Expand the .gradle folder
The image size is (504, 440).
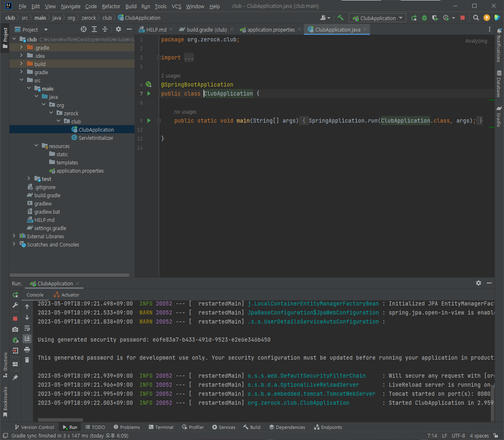click(21, 48)
